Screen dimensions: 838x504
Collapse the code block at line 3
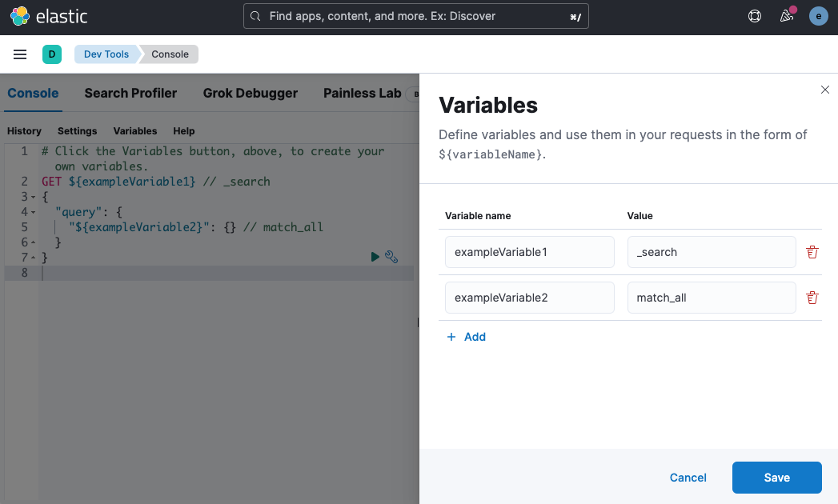[31, 196]
